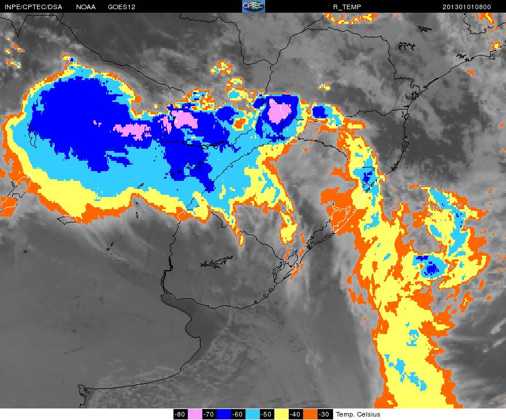
Task: Click the -70 legend value
Action: [209, 414]
